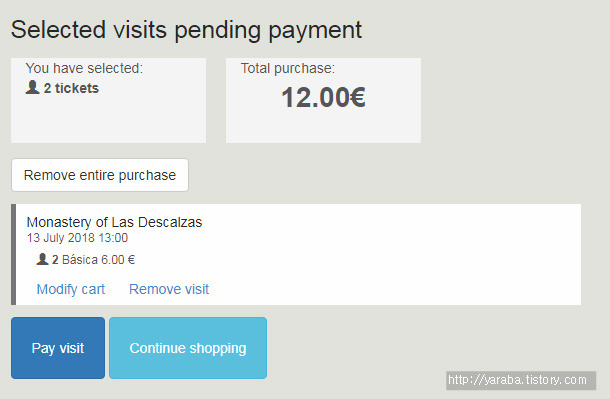Click empty area in Total purchase panel
Screen dimensions: 610x399
(x=323, y=126)
